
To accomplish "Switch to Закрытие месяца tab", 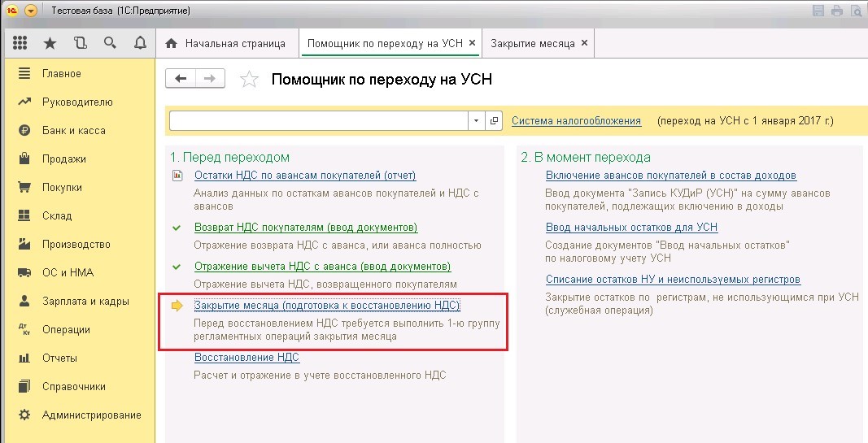I will (x=533, y=43).
